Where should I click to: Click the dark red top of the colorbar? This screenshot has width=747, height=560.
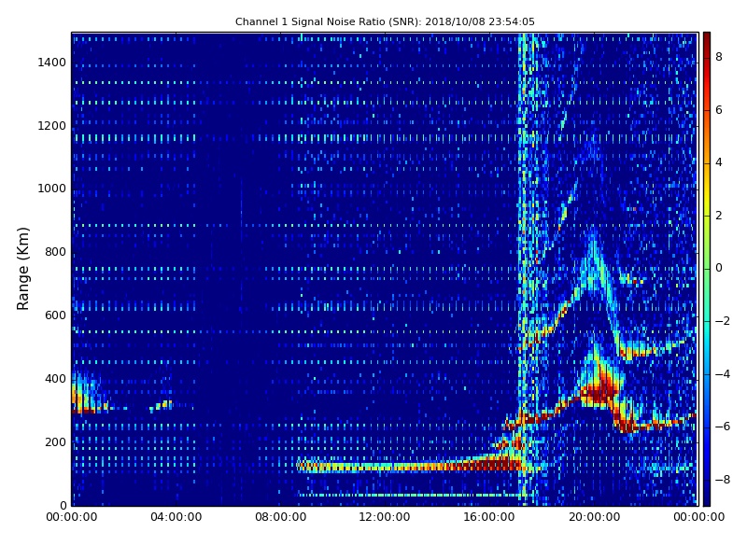[x=707, y=40]
